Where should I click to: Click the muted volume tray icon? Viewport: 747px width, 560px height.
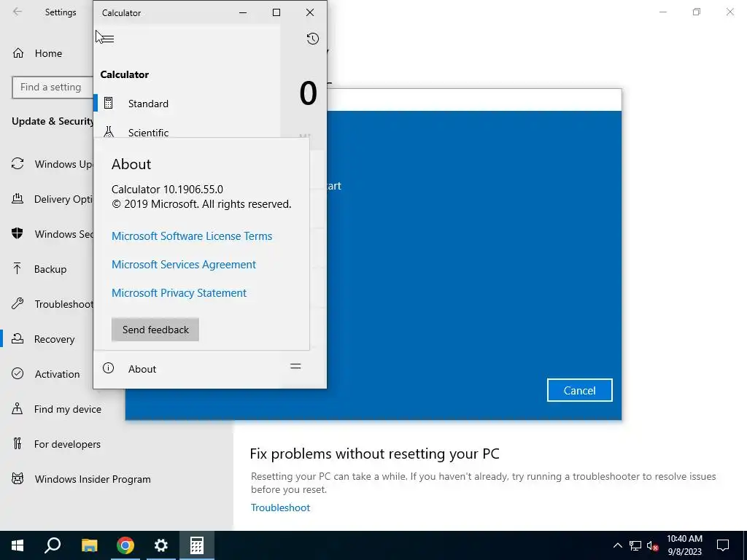(x=653, y=545)
